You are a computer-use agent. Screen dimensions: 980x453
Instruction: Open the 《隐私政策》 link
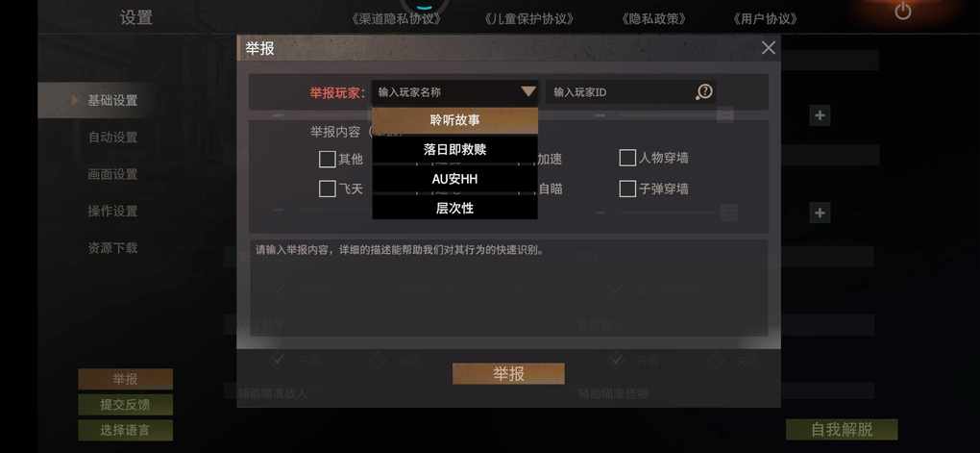653,19
